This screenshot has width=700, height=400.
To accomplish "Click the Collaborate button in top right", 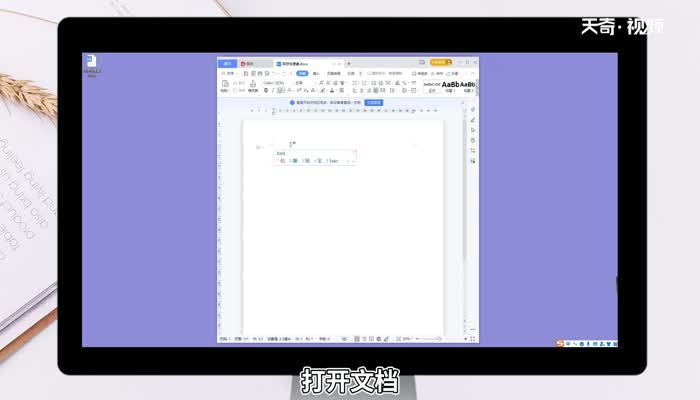I will click(x=437, y=74).
